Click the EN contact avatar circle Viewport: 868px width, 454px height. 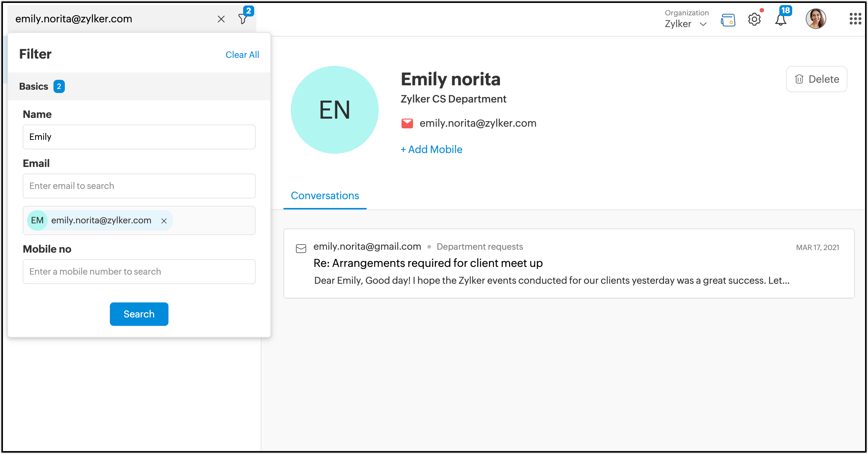click(x=335, y=110)
